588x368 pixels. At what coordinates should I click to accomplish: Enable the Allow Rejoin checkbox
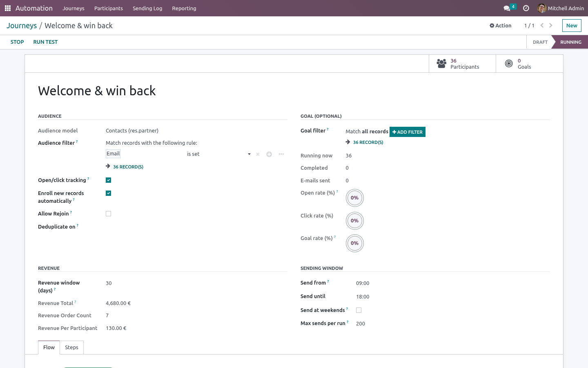coord(109,214)
